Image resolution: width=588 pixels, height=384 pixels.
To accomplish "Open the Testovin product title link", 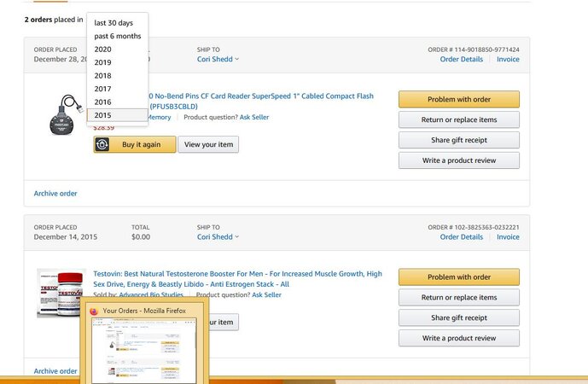I will [237, 279].
